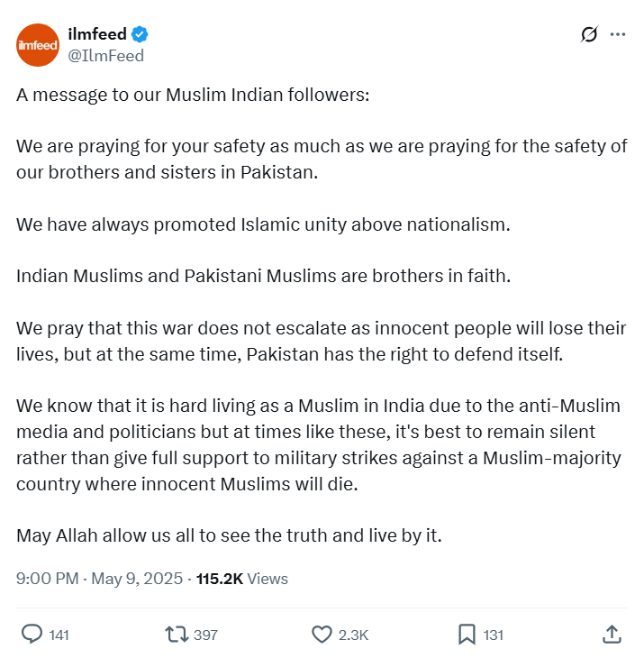Click the share upload icon
This screenshot has width=644, height=658.
(612, 635)
